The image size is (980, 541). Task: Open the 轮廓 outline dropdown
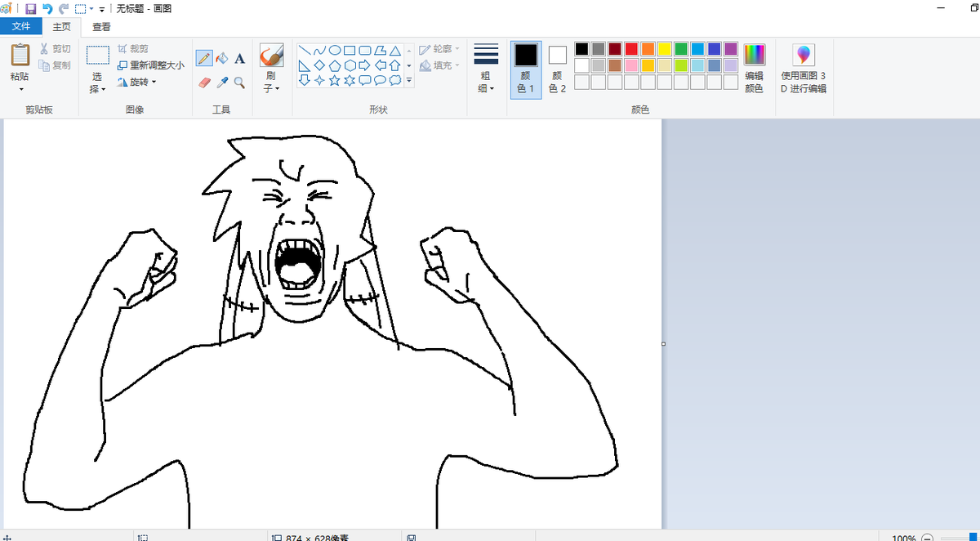coord(439,49)
